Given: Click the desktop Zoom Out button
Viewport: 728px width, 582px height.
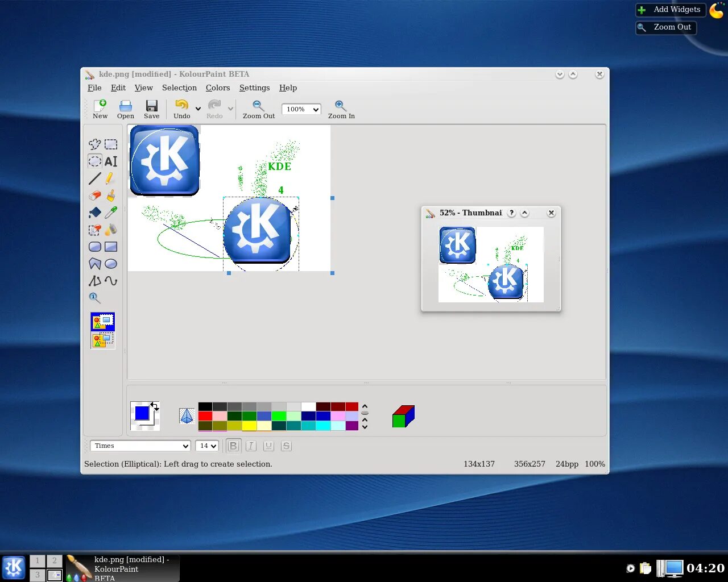Looking at the screenshot, I should (665, 27).
